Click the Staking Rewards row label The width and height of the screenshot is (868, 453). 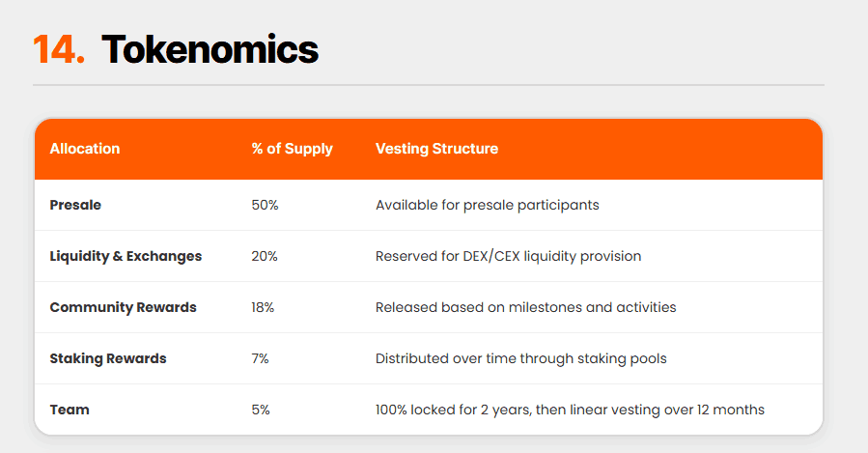(108, 358)
